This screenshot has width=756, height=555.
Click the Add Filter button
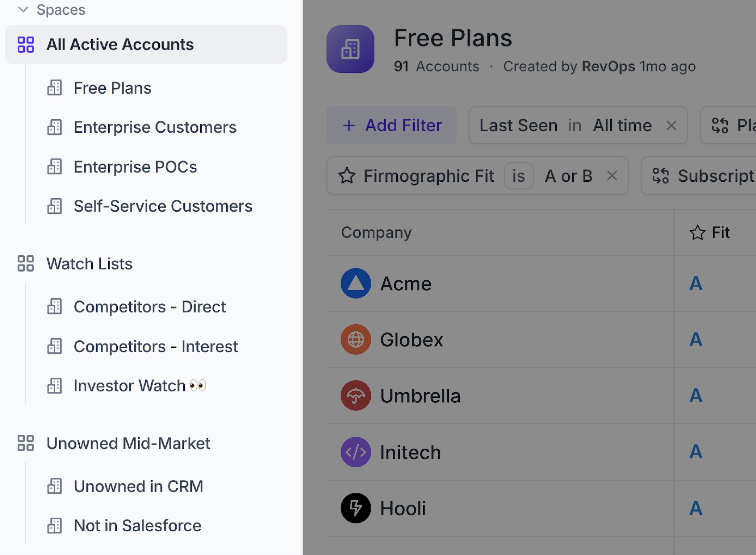(x=391, y=126)
